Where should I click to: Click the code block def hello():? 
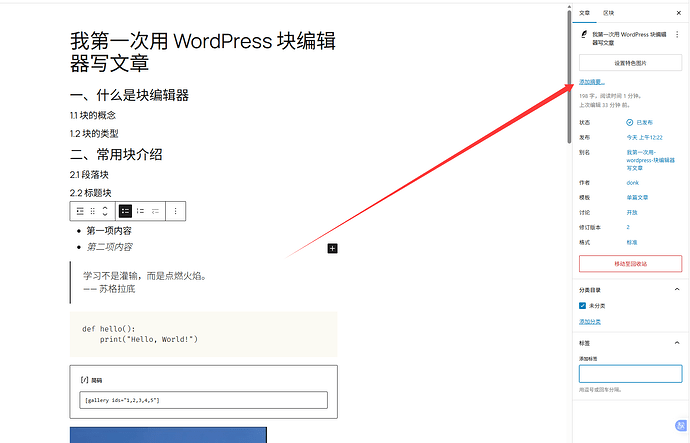[203, 334]
